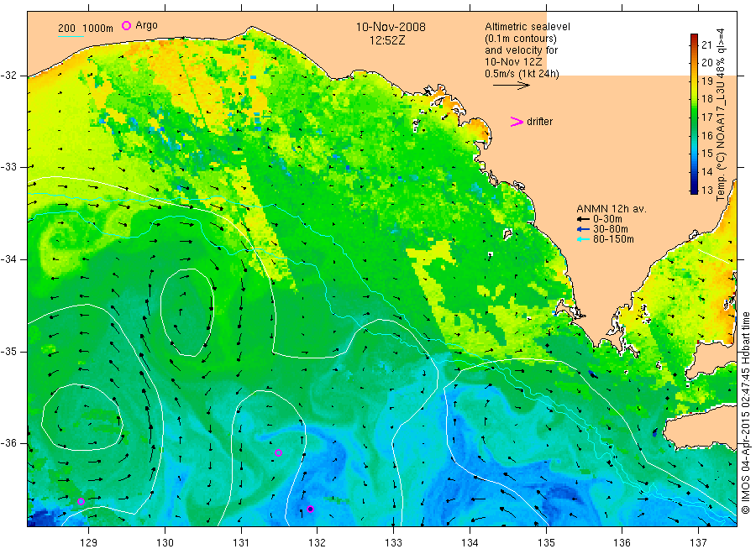Click the magenta drifter arrowhead symbol

coord(517,122)
